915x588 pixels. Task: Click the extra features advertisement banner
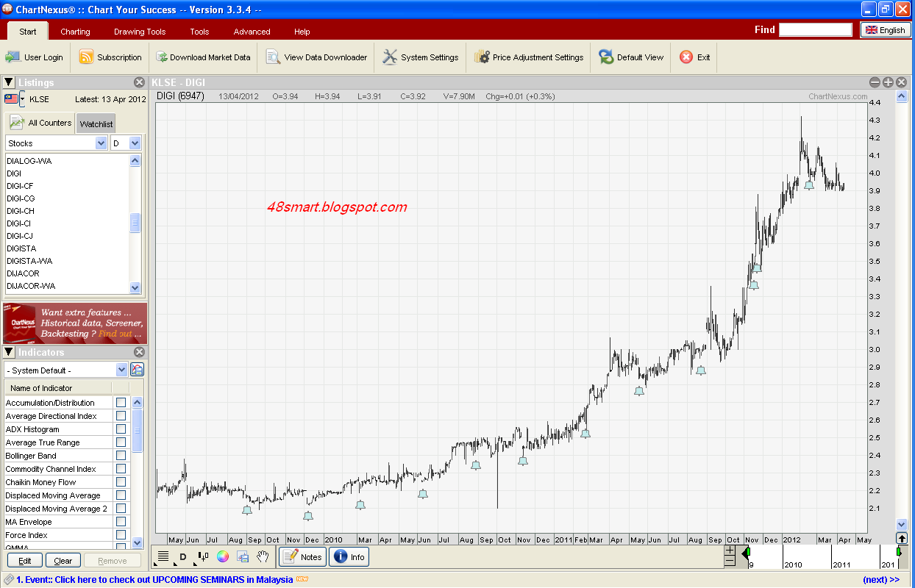coord(74,323)
